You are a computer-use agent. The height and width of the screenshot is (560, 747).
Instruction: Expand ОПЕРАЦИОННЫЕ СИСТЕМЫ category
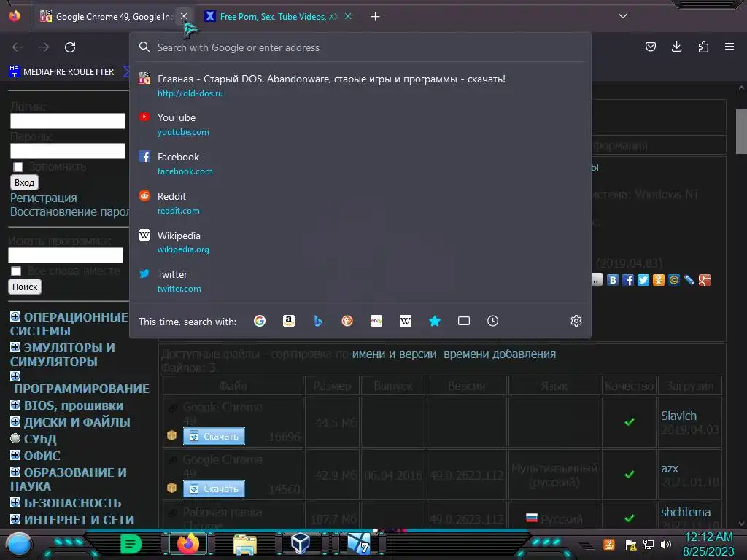click(x=15, y=316)
